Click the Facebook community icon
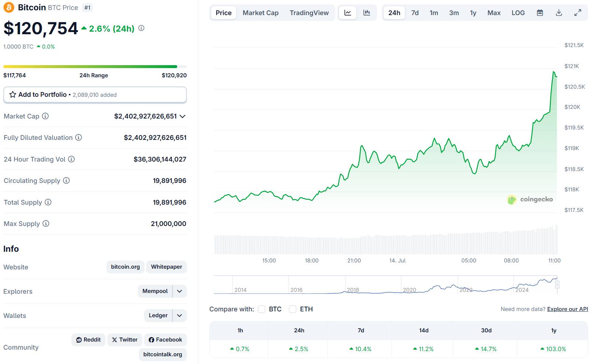Viewport: 594px width, 364px height. click(x=151, y=340)
